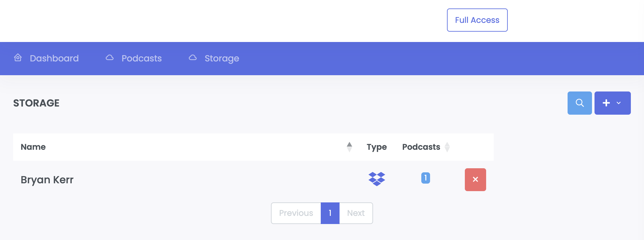Toggle sort arrows on Name column
Screen dimensions: 644x240
click(x=349, y=147)
